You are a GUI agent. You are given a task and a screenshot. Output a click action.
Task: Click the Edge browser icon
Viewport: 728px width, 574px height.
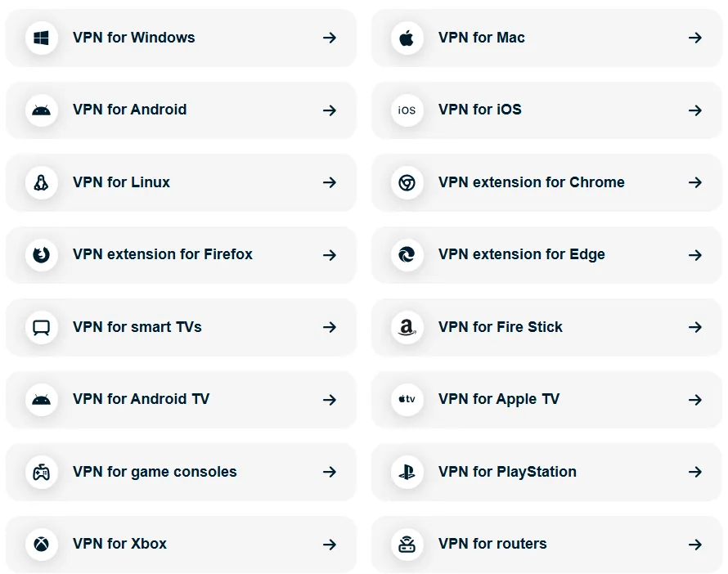[407, 255]
